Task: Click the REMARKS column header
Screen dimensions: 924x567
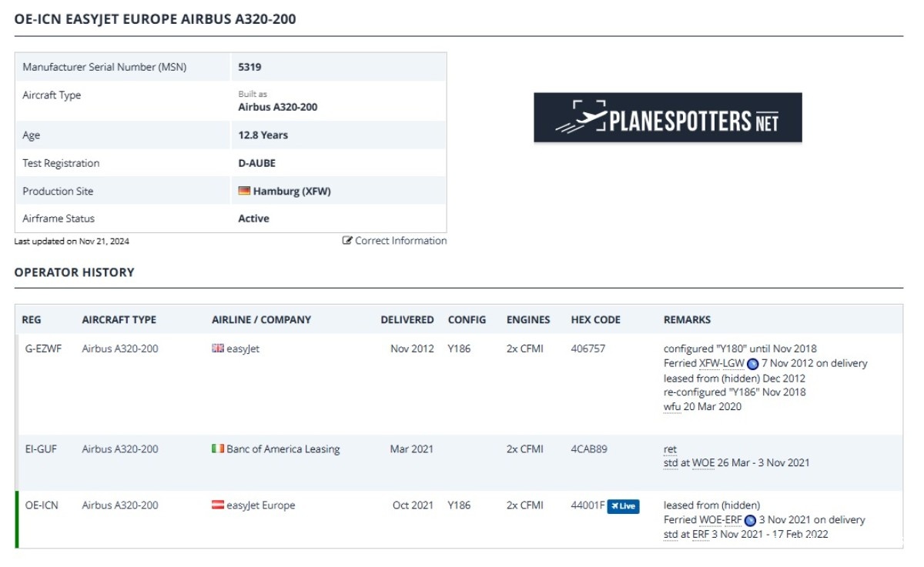Action: [687, 320]
